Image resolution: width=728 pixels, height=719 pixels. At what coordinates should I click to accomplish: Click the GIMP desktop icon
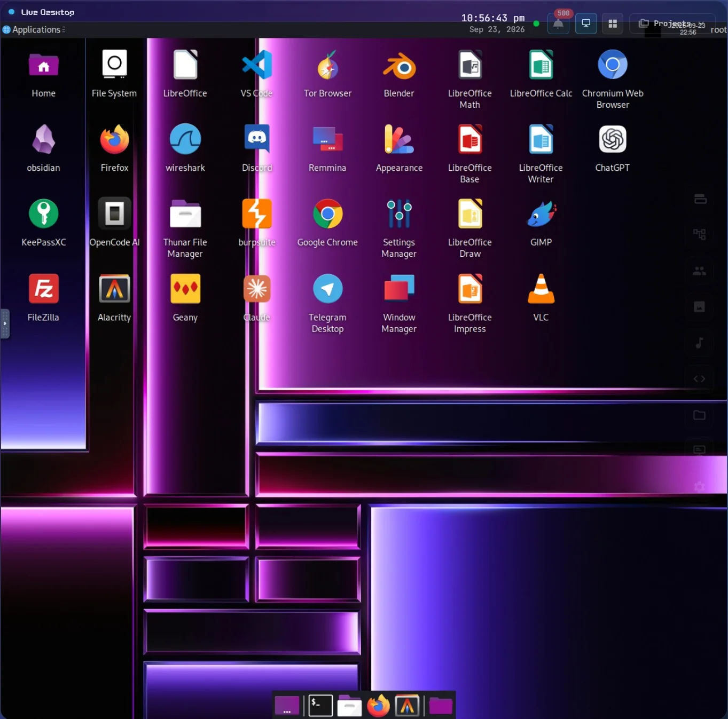pyautogui.click(x=541, y=215)
